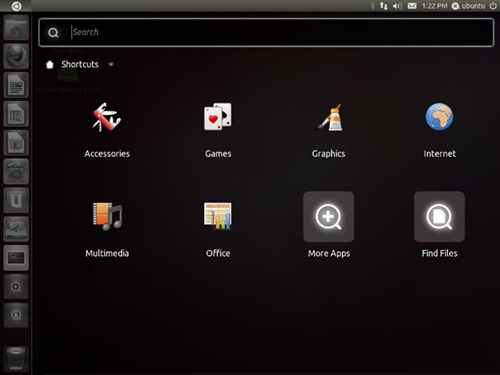Open Ubuntu Software Center launcher icon

pyautogui.click(x=16, y=171)
